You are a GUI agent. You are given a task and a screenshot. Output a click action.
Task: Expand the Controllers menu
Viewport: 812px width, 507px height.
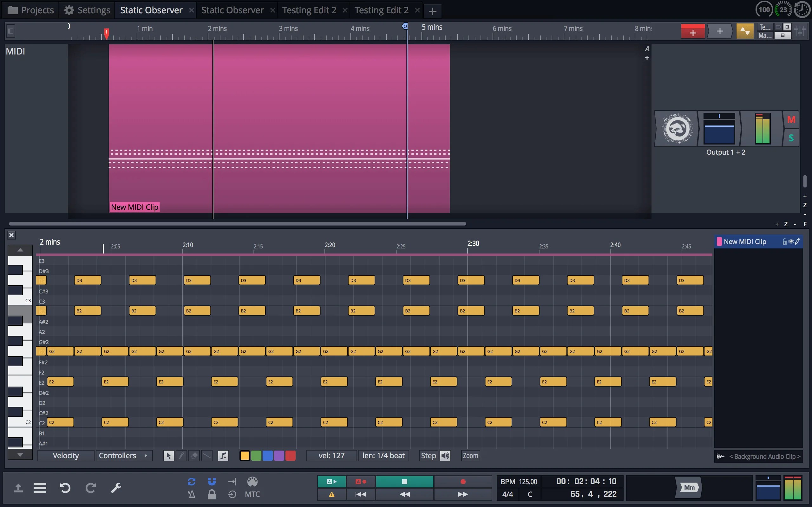(x=124, y=455)
